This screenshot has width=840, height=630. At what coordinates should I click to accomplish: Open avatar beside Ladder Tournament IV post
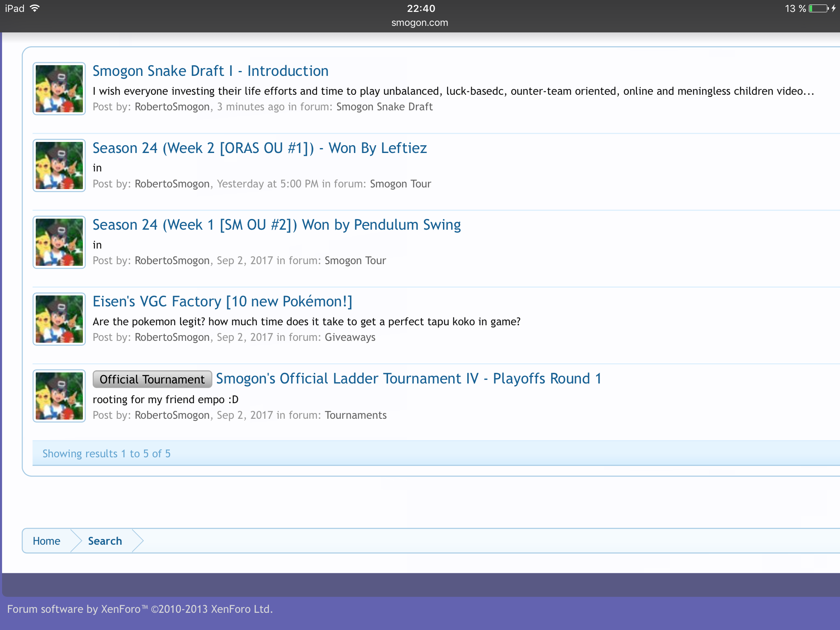(x=59, y=396)
